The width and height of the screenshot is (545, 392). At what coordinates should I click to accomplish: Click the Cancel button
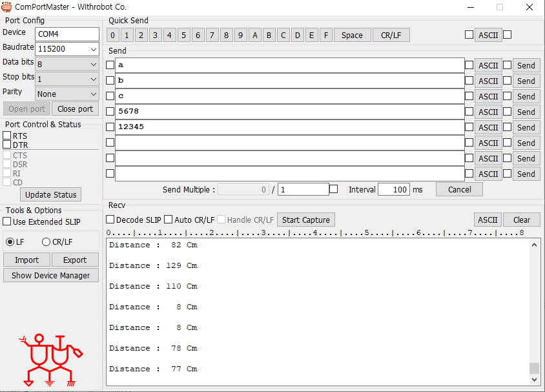(x=459, y=189)
